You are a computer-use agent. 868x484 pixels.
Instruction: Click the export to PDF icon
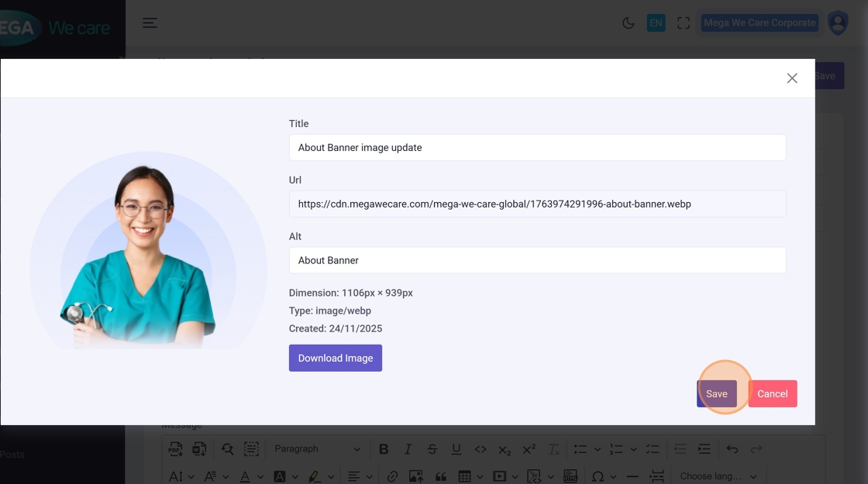pyautogui.click(x=175, y=449)
